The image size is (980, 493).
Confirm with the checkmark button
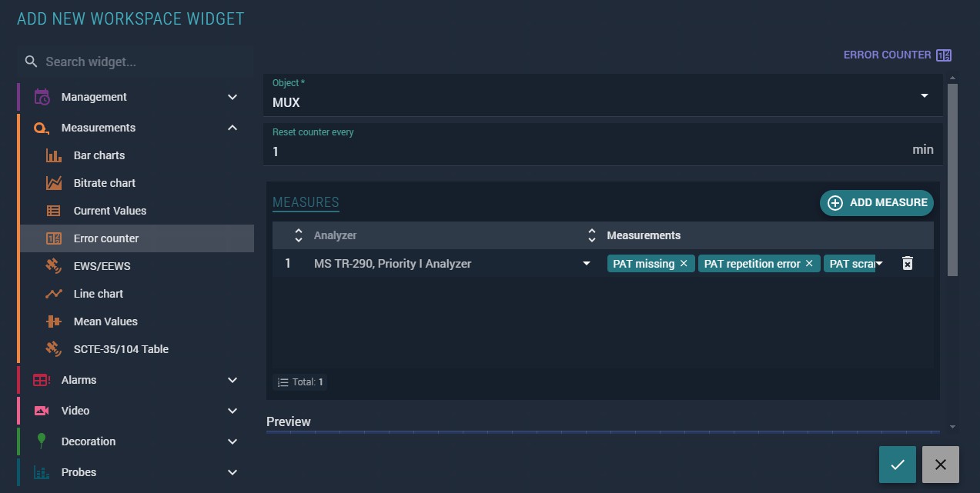pos(897,465)
